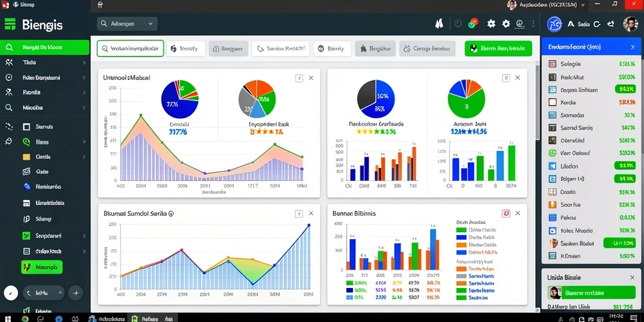Select the Begukar tab in the filter row
Image resolution: width=644 pixels, height=322 pixels.
coord(375,48)
